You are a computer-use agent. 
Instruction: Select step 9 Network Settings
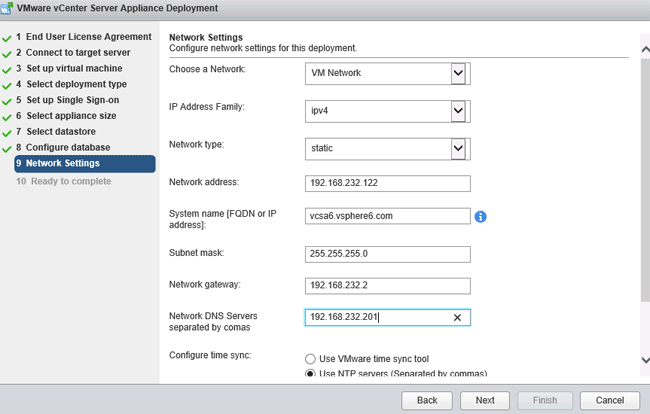coord(85,164)
